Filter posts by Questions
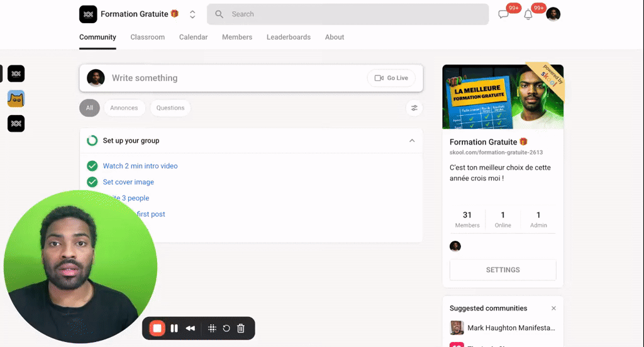Image resolution: width=644 pixels, height=347 pixels. click(170, 108)
